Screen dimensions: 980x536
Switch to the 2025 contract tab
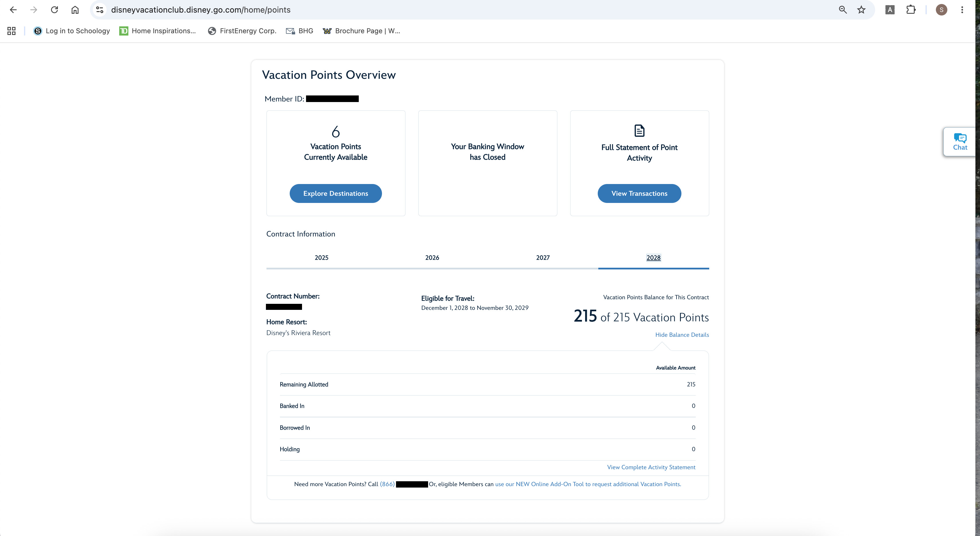[x=322, y=258]
